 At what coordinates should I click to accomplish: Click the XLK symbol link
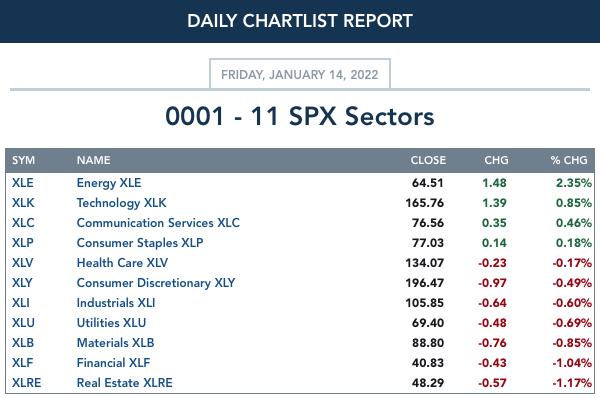23,203
